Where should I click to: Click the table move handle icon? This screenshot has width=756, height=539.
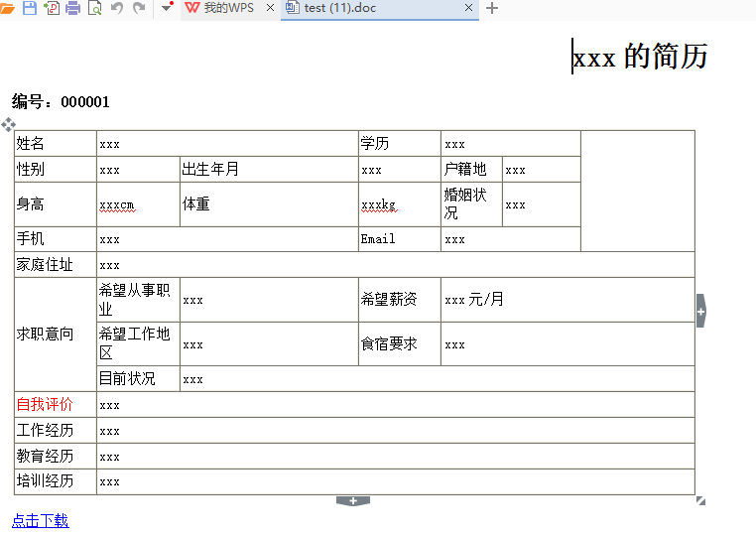(x=8, y=124)
